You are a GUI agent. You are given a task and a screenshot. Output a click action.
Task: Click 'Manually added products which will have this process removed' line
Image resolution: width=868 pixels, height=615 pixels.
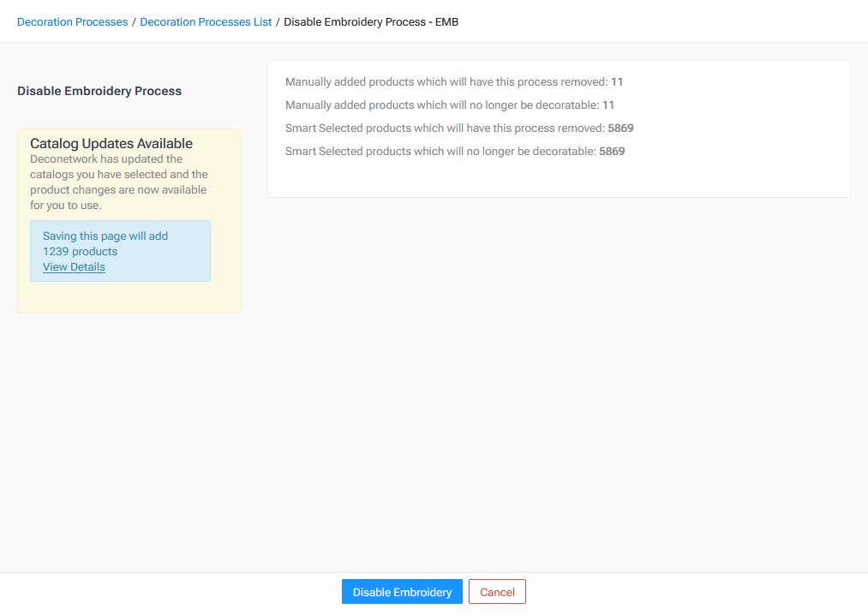(454, 82)
